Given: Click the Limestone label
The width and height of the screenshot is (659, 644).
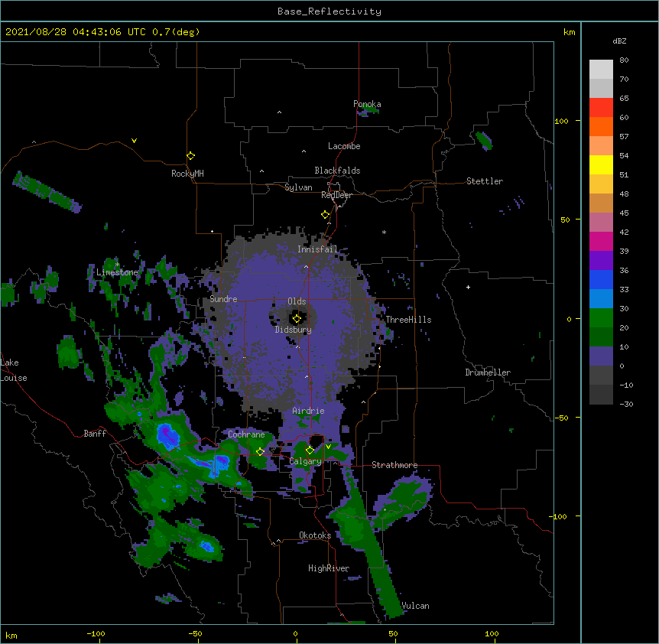Looking at the screenshot, I should point(117,272).
